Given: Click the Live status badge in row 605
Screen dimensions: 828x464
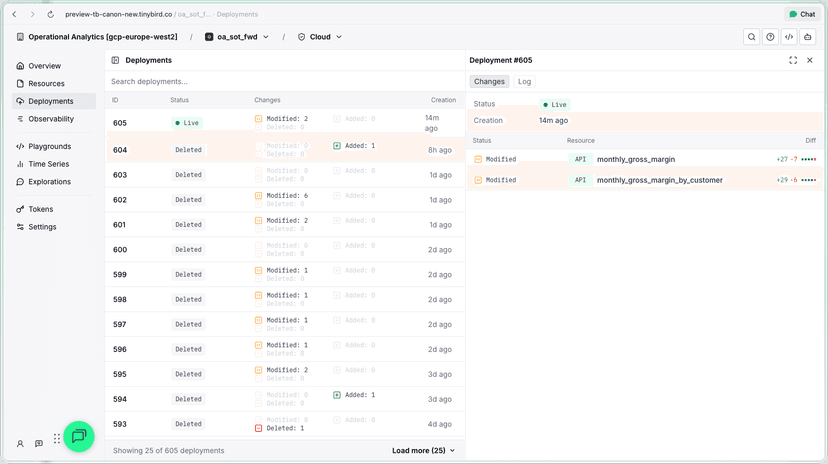Looking at the screenshot, I should 187,123.
